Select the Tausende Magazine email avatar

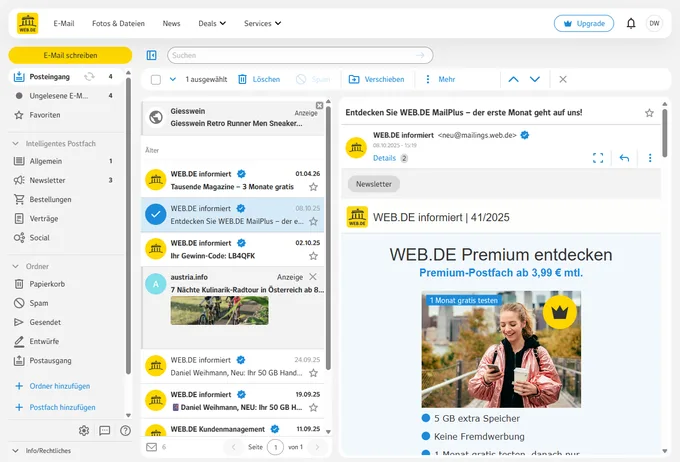[156, 180]
